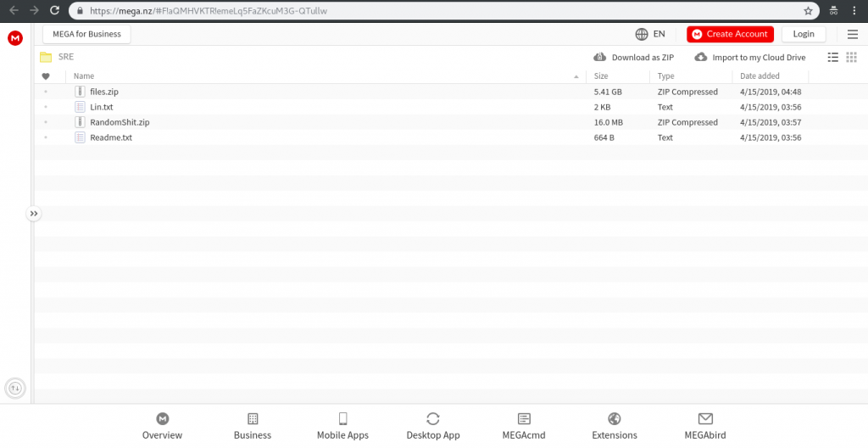Sort by the Date added column header
Viewport: 868px width, 448px height.
point(759,76)
